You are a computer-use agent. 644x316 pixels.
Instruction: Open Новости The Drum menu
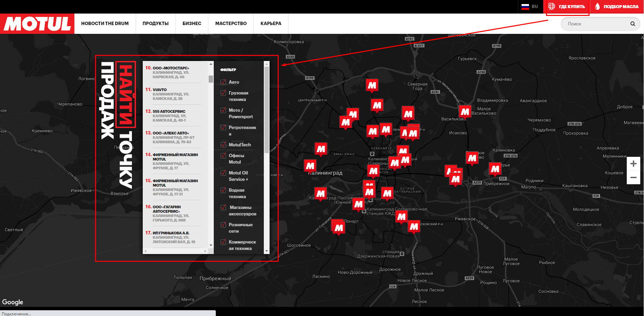[105, 23]
